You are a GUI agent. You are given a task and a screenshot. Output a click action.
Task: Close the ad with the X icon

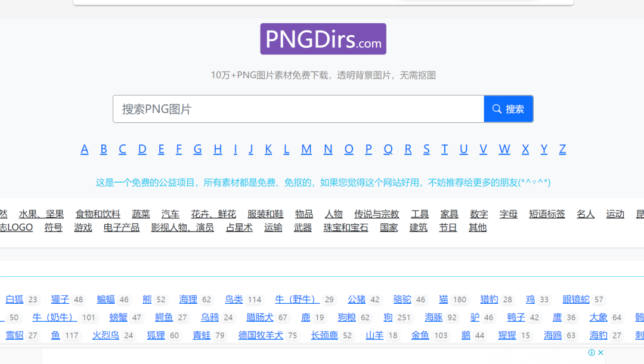[600, 353]
